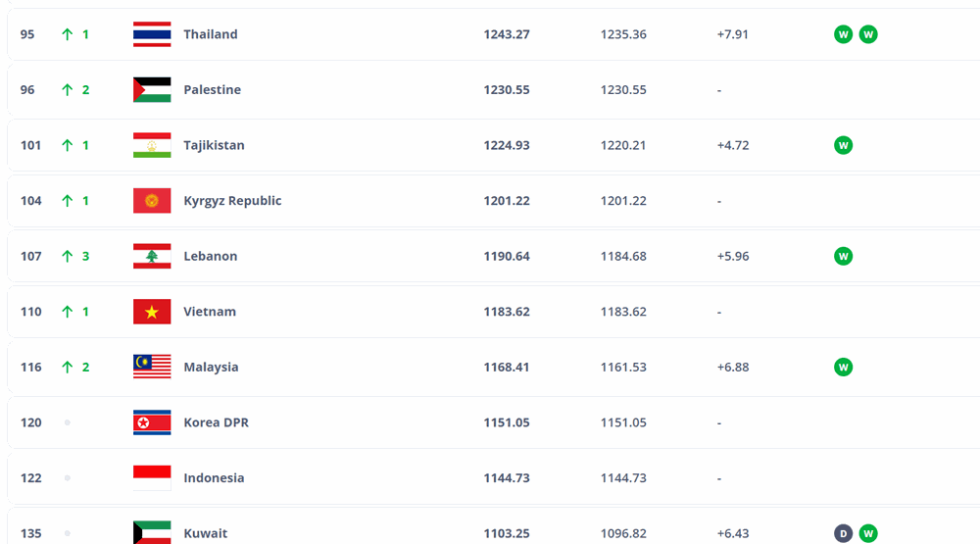Click the Kuwait flag icon
Image resolution: width=980 pixels, height=544 pixels.
point(152,532)
